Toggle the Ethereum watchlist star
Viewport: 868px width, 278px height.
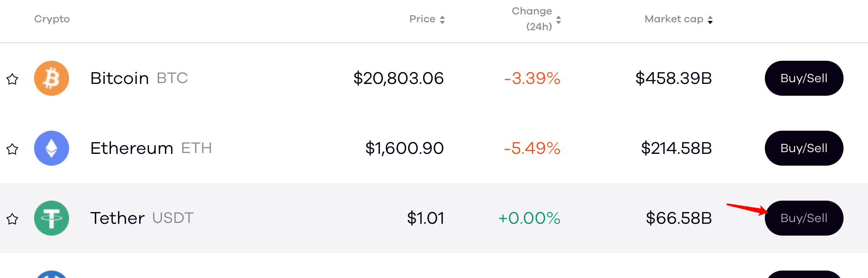click(x=12, y=149)
